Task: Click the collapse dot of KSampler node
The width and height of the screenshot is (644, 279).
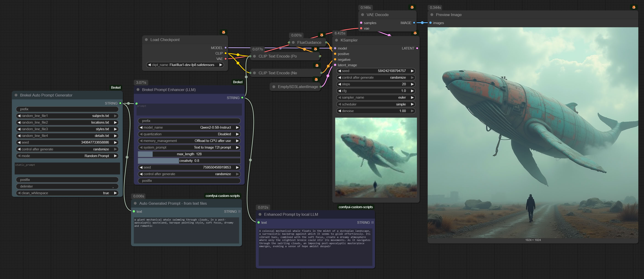Action: tap(337, 40)
